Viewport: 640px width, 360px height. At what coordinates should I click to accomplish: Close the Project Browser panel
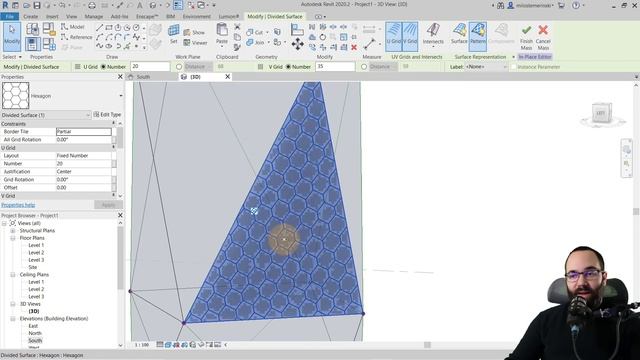pyautogui.click(x=120, y=215)
